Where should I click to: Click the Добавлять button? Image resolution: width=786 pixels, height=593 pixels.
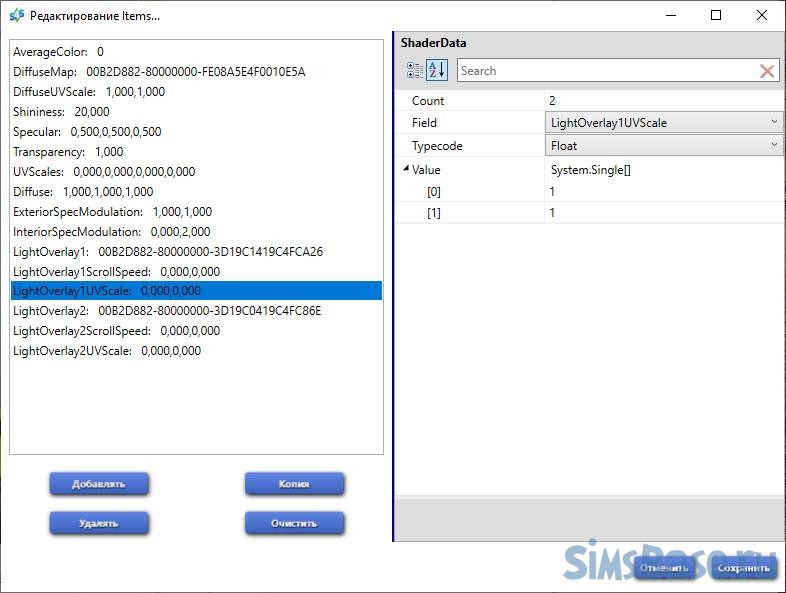click(x=99, y=484)
